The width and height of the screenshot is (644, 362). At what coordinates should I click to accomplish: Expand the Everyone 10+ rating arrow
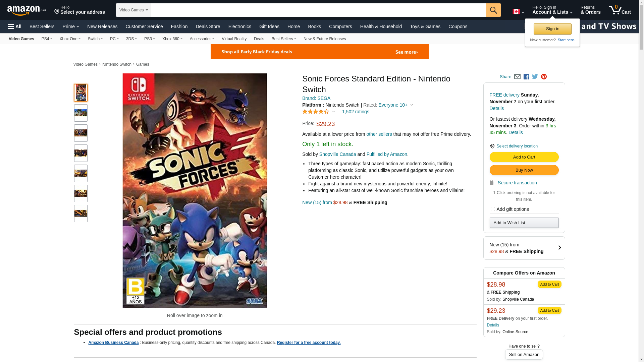(x=412, y=105)
